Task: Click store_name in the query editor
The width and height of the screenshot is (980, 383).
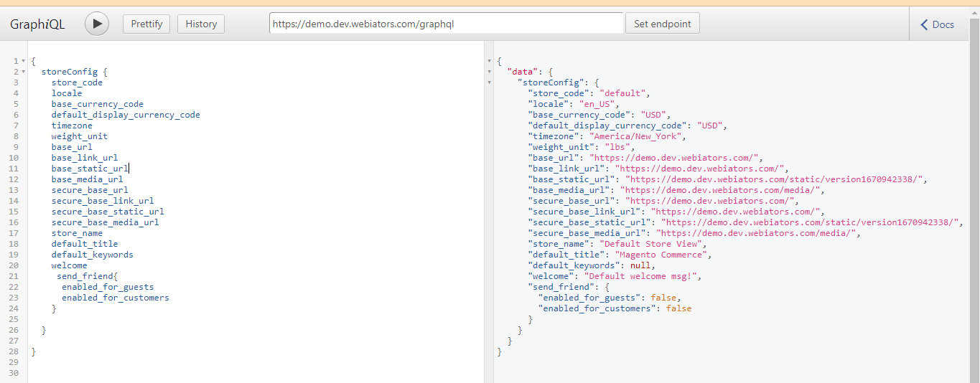Action: pos(77,233)
